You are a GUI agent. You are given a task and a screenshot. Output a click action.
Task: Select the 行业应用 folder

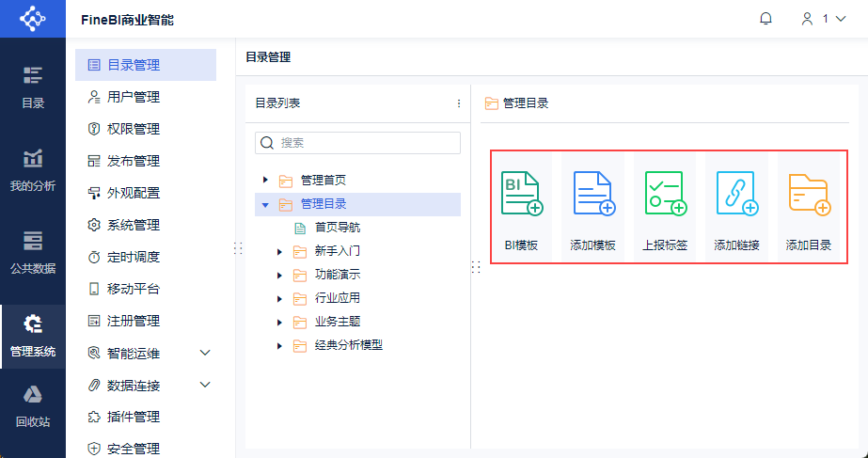point(337,299)
